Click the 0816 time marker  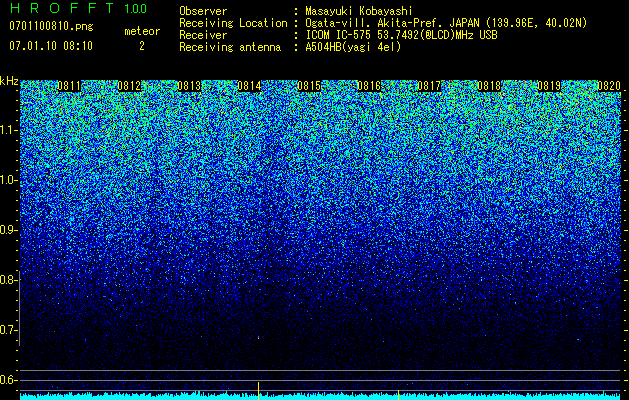point(369,86)
